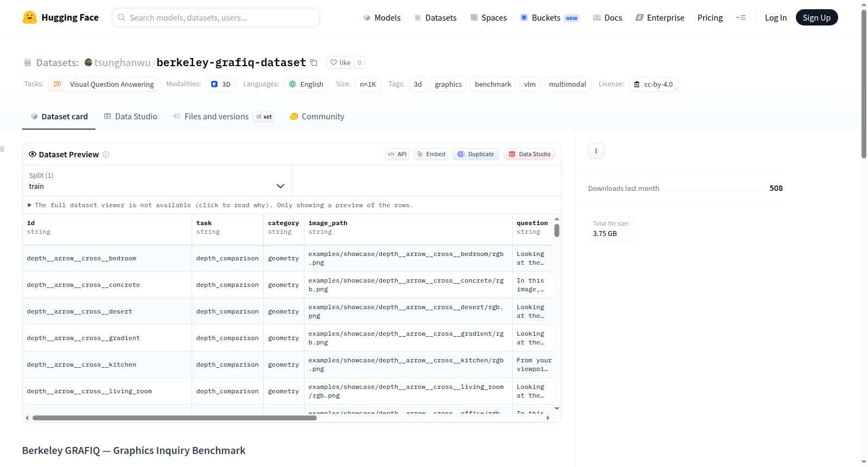This screenshot has width=868, height=467.
Task: Click the table scroll right arrow
Action: coord(548,418)
